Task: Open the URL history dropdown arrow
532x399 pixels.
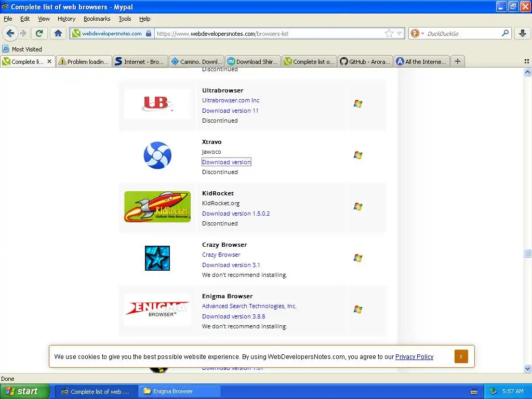Action: pos(400,33)
